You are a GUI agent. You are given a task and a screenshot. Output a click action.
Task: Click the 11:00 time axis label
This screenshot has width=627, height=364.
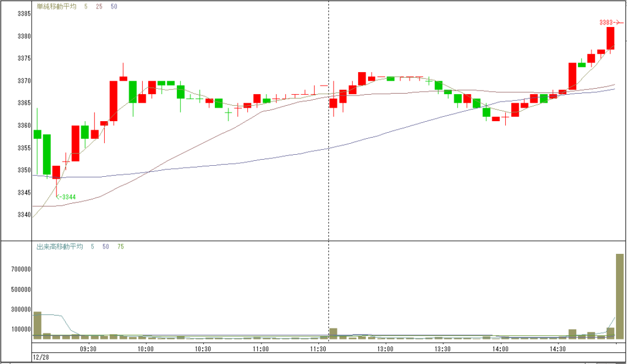[x=261, y=349]
